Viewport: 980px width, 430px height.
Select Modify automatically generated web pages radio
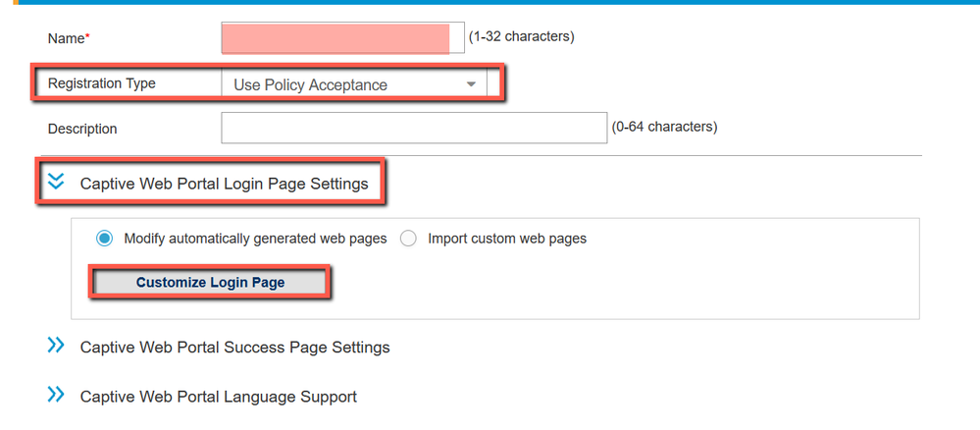coord(104,239)
